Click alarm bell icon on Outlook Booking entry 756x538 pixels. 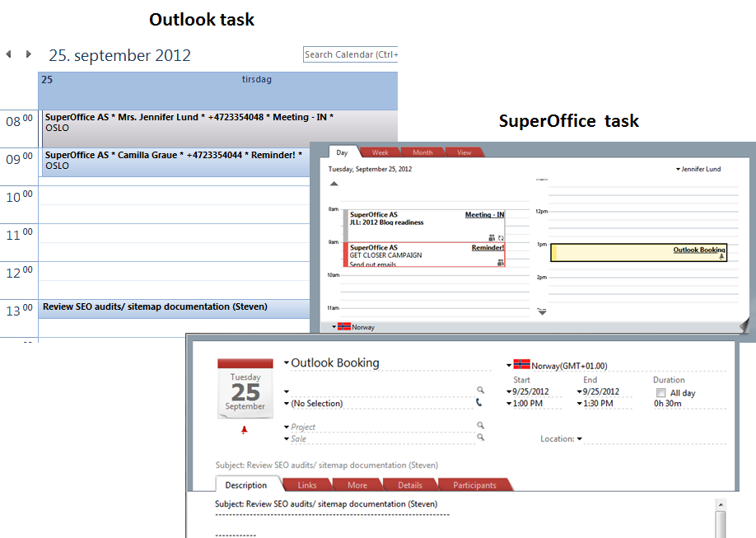click(x=721, y=257)
